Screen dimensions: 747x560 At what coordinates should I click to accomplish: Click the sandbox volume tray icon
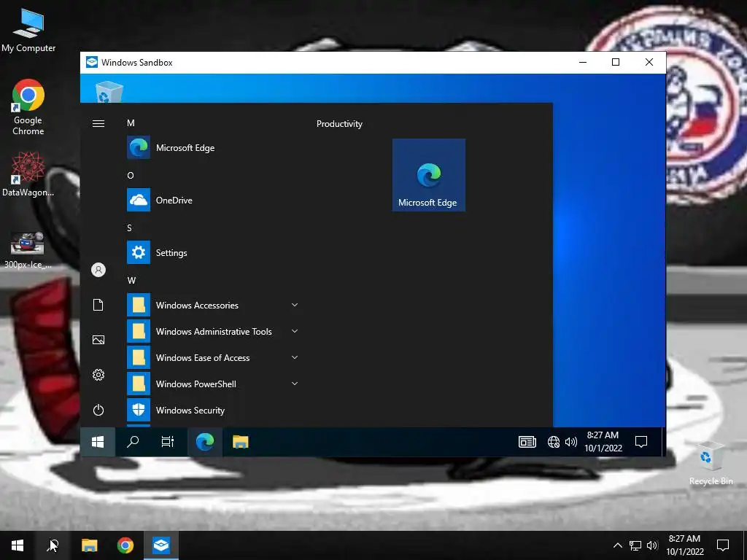(570, 442)
